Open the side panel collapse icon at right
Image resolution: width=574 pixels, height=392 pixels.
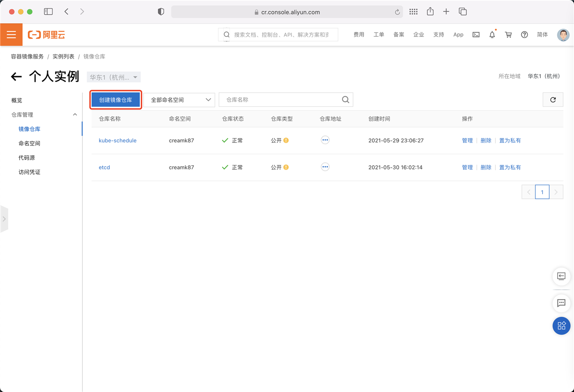tap(561, 276)
